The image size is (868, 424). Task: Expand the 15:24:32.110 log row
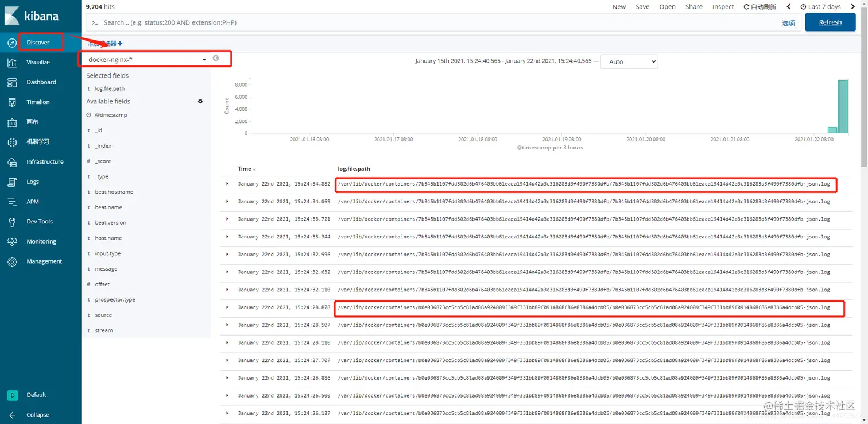(x=227, y=290)
